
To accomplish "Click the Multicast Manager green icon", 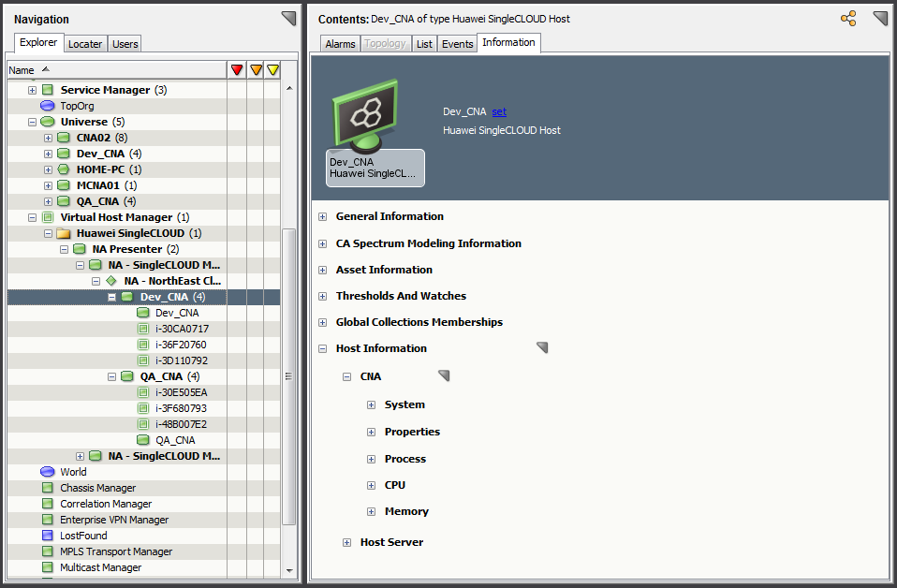I will (x=48, y=567).
